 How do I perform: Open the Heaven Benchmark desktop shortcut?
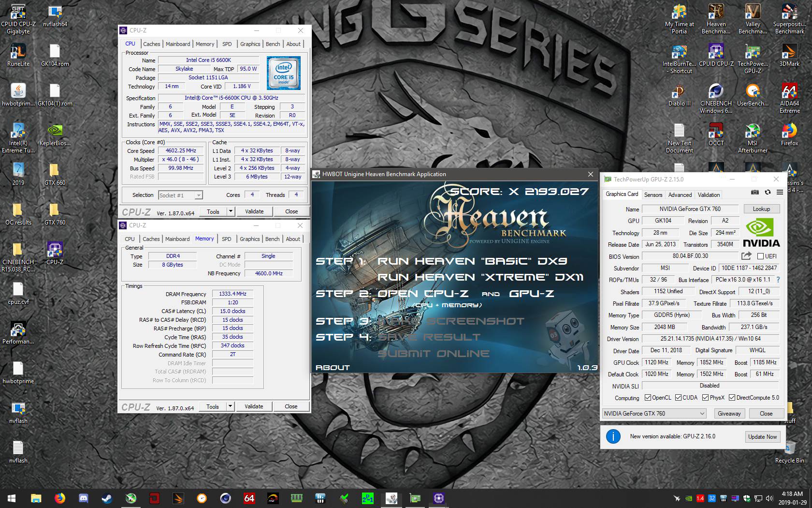click(x=716, y=19)
